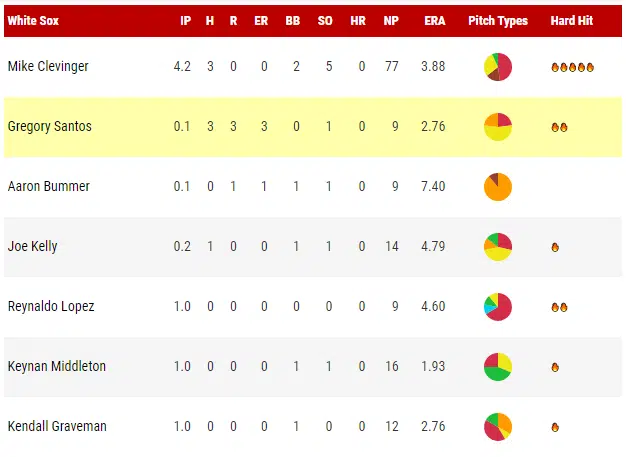
Task: Sort table by ERA column header
Action: pos(434,21)
